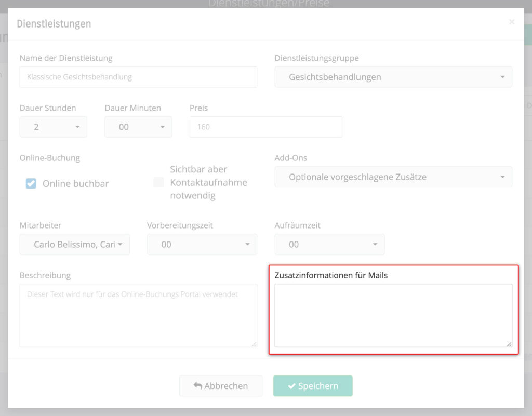Viewport: 532px width, 416px height.
Task: Toggle the Online buchbar checkbox
Action: click(x=31, y=183)
